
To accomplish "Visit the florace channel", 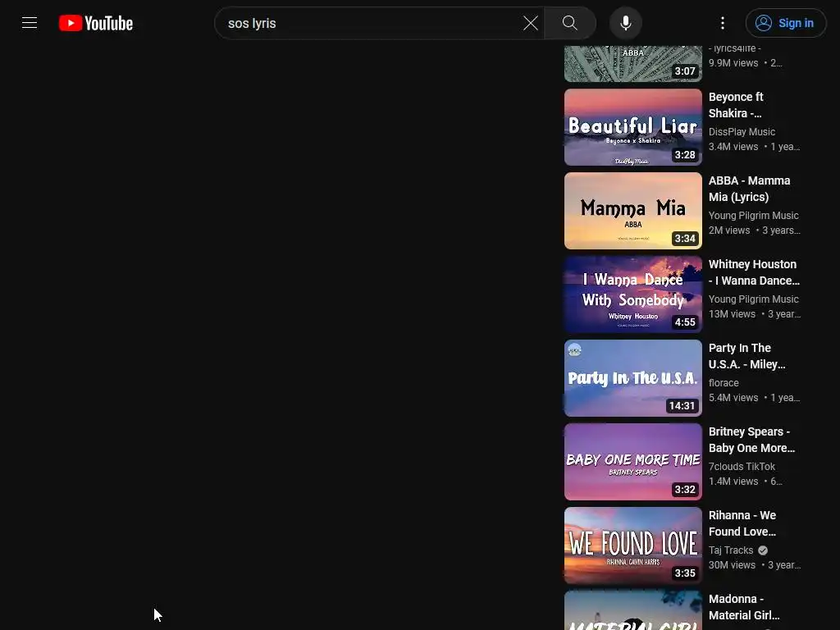I will coord(724,382).
